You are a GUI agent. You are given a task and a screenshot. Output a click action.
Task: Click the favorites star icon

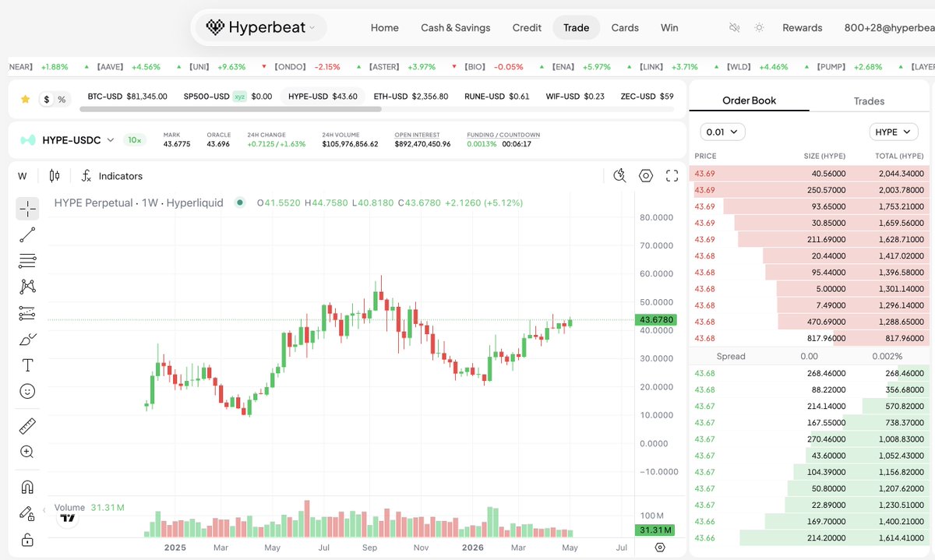tap(25, 99)
